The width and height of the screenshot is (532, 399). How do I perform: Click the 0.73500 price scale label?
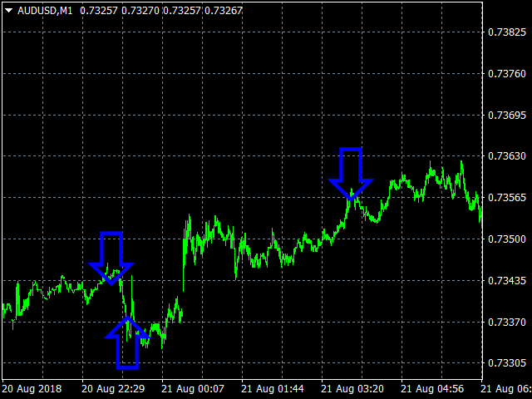(x=508, y=239)
